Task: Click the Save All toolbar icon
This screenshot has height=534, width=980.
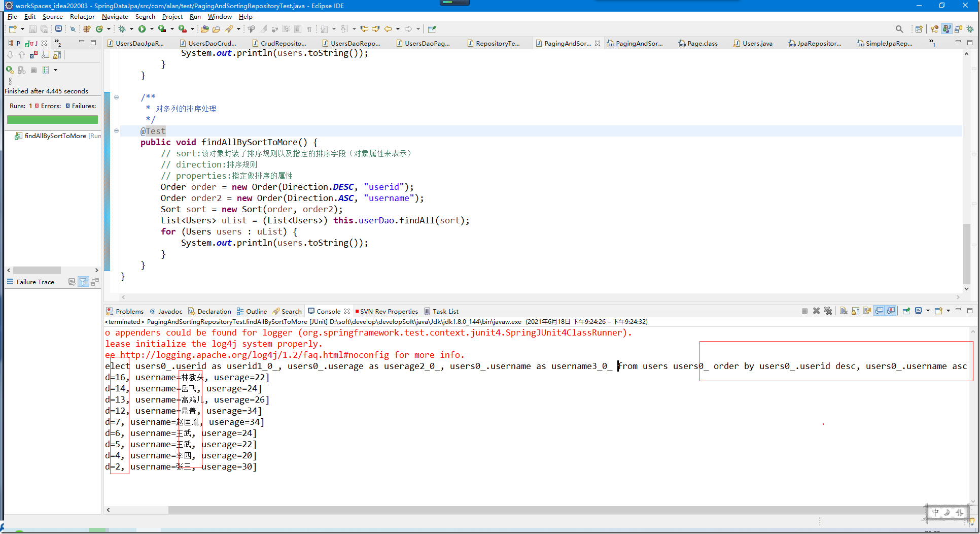Action: click(x=44, y=29)
